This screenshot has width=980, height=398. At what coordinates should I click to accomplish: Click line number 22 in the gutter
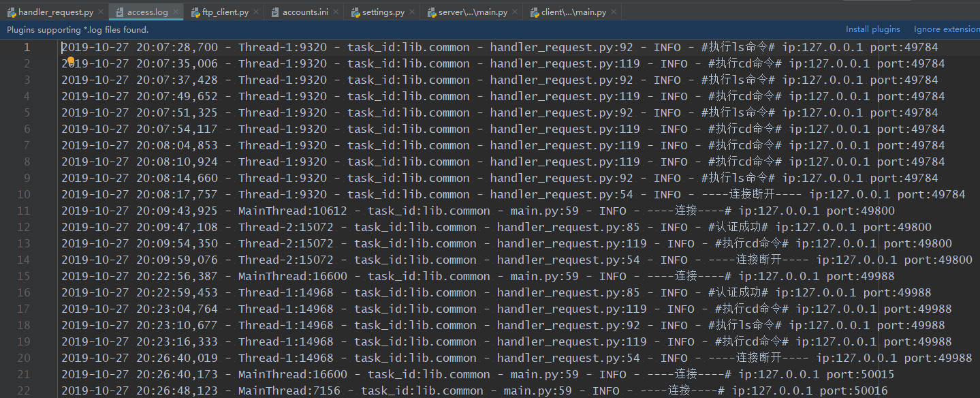click(x=24, y=391)
